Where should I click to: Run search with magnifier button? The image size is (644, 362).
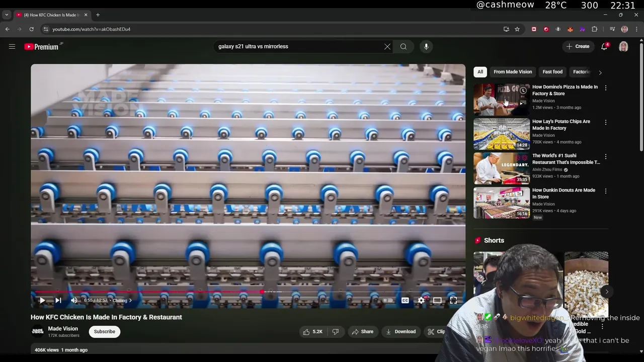coord(404,46)
